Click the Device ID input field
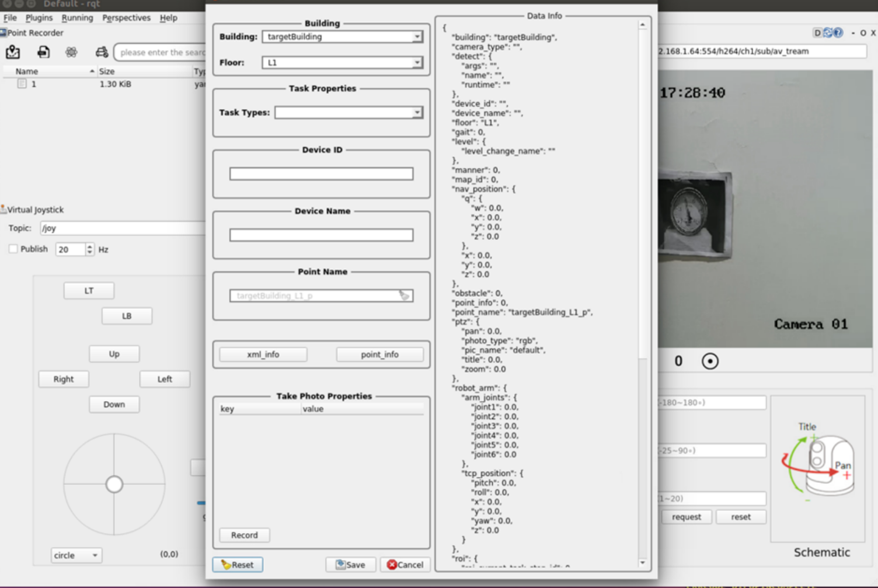878x588 pixels. point(322,173)
